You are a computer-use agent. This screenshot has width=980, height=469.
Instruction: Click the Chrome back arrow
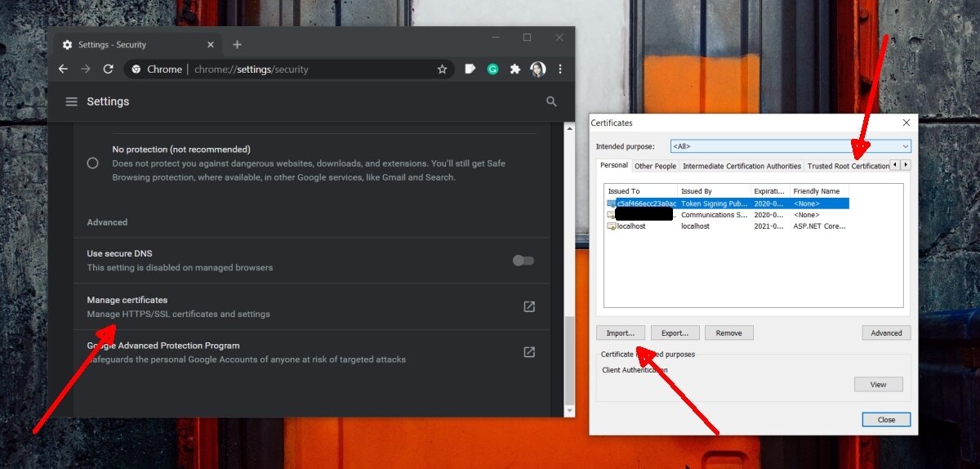coord(63,69)
